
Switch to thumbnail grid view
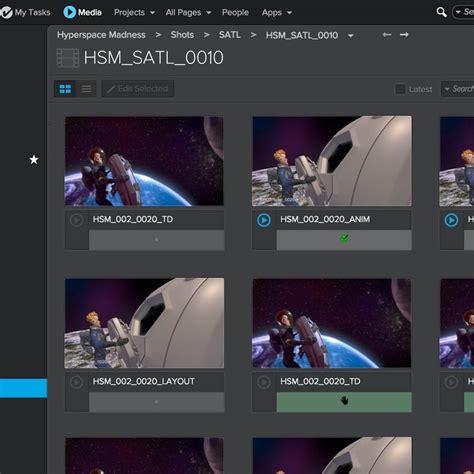65,89
